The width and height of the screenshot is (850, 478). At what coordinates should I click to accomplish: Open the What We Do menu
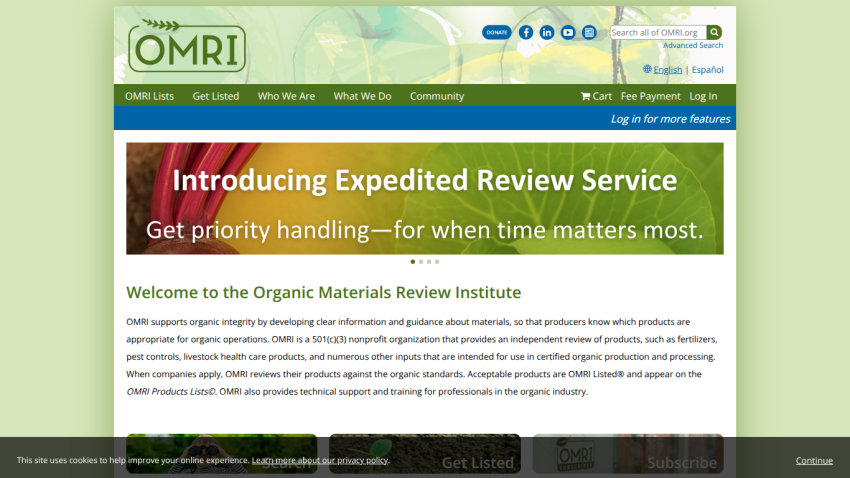(362, 96)
